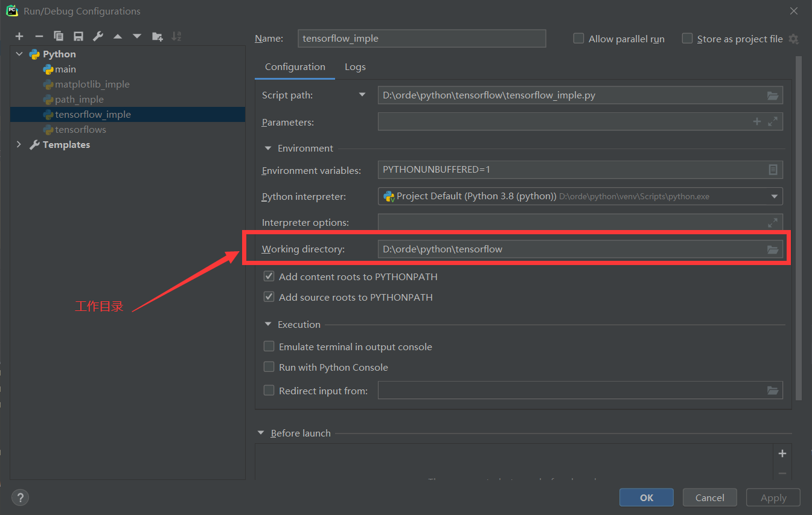812x515 pixels.
Task: Switch to the Logs tab
Action: [x=355, y=67]
